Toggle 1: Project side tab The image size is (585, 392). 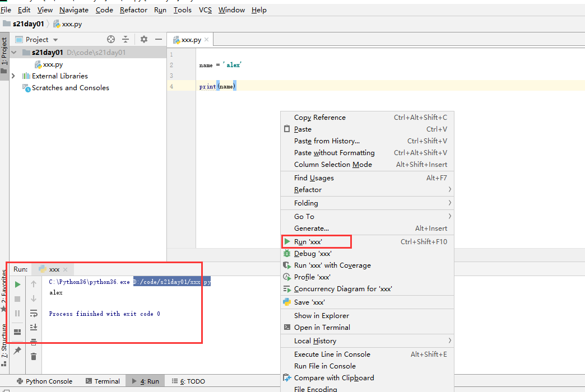point(4,55)
